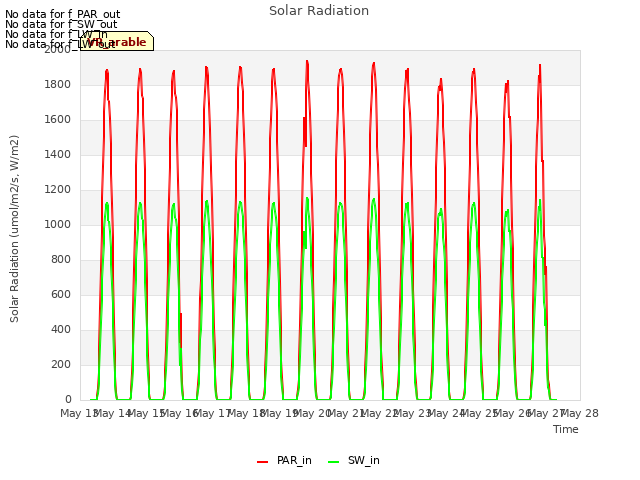Click the red PAR_in legend swatch
The image size is (640, 480).
point(262,462)
